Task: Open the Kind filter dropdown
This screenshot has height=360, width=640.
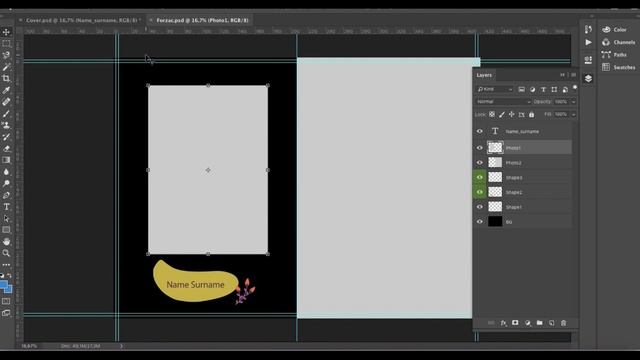Action: click(495, 89)
